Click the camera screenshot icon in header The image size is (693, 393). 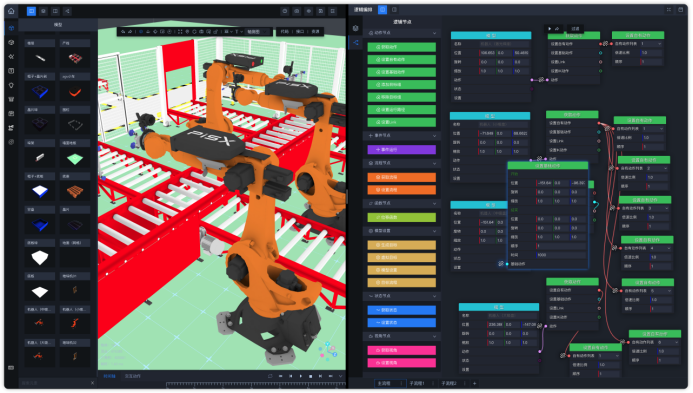pyautogui.click(x=297, y=11)
